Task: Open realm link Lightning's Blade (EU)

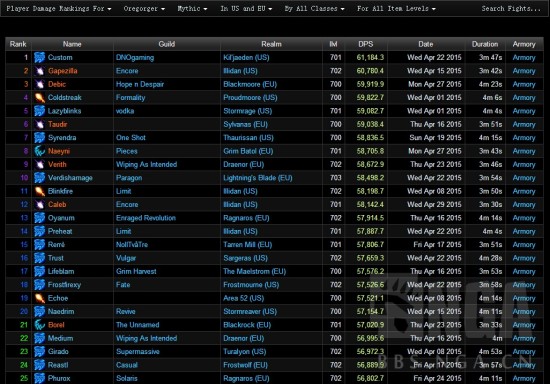Action: [258, 178]
